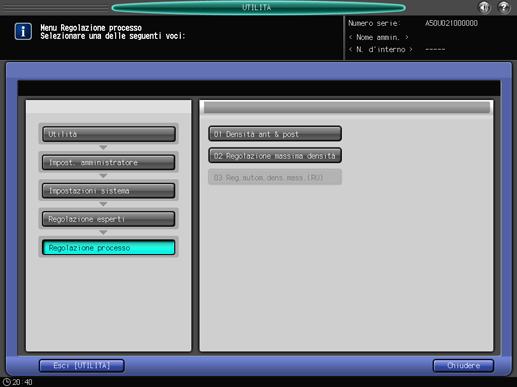Click the Numero serie label
Image resolution: width=517 pixels, height=387 pixels.
pos(374,23)
